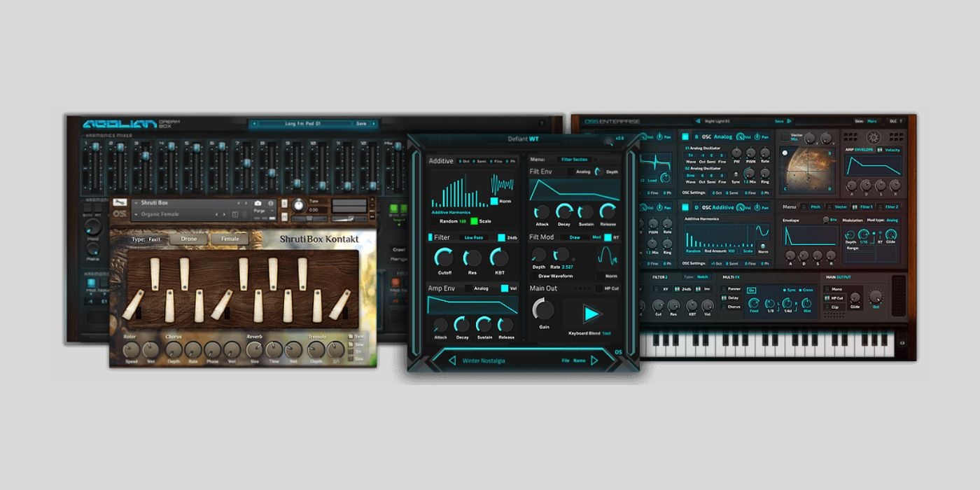The height and width of the screenshot is (490, 980).
Task: Click the Tremolo Depth knob in ShrutiBox
Action: (x=316, y=349)
